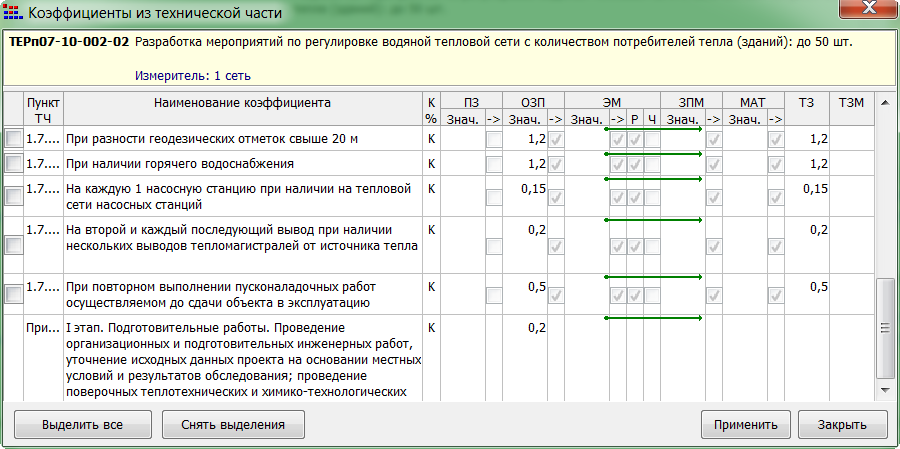Click the scrollbar down arrow
The width and height of the screenshot is (900, 449).
885,390
